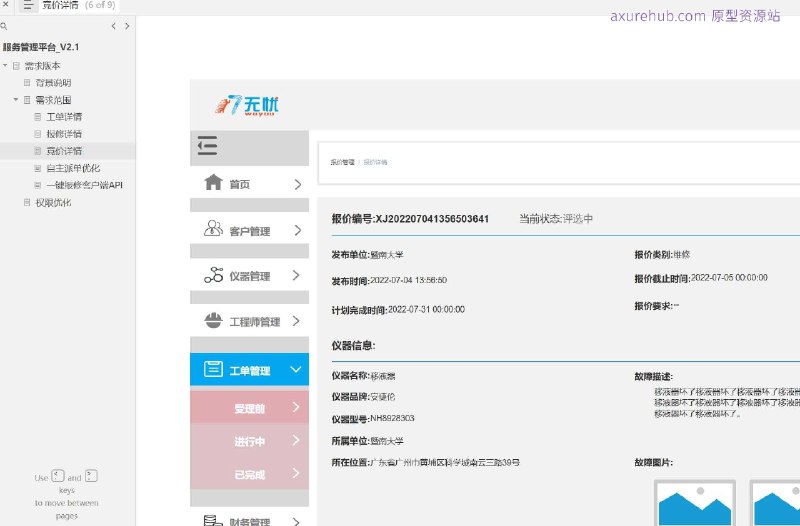Viewport: 800px width, 526px height.
Task: Click the 故障描述 label
Action: 653,377
